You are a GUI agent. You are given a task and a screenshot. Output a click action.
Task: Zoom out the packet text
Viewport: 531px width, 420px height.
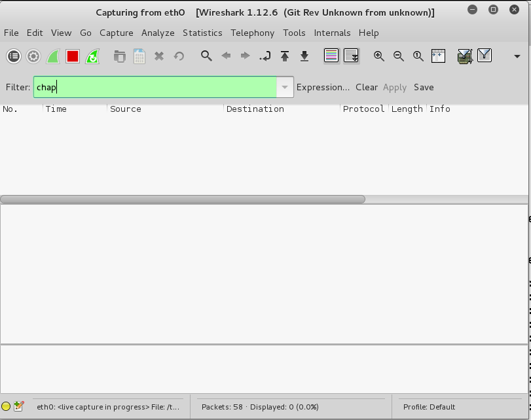point(399,56)
